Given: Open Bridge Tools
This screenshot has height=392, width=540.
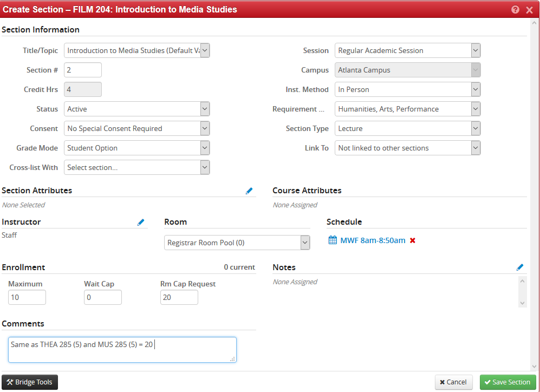Looking at the screenshot, I should click(x=30, y=382).
